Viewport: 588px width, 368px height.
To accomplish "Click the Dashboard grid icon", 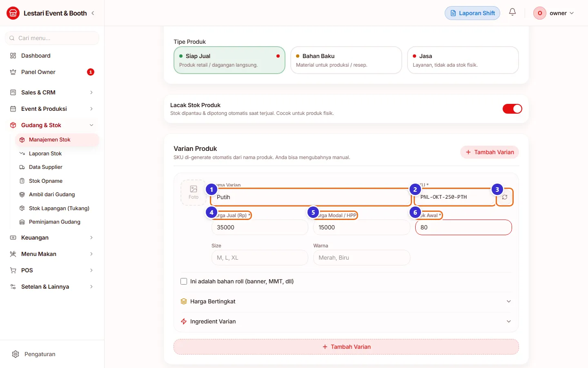I will coord(13,56).
